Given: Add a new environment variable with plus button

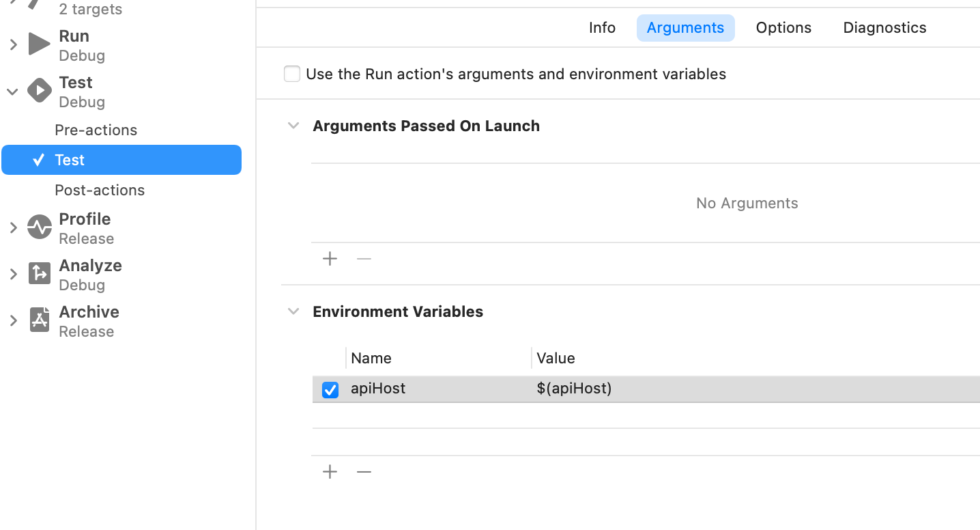Looking at the screenshot, I should (330, 471).
